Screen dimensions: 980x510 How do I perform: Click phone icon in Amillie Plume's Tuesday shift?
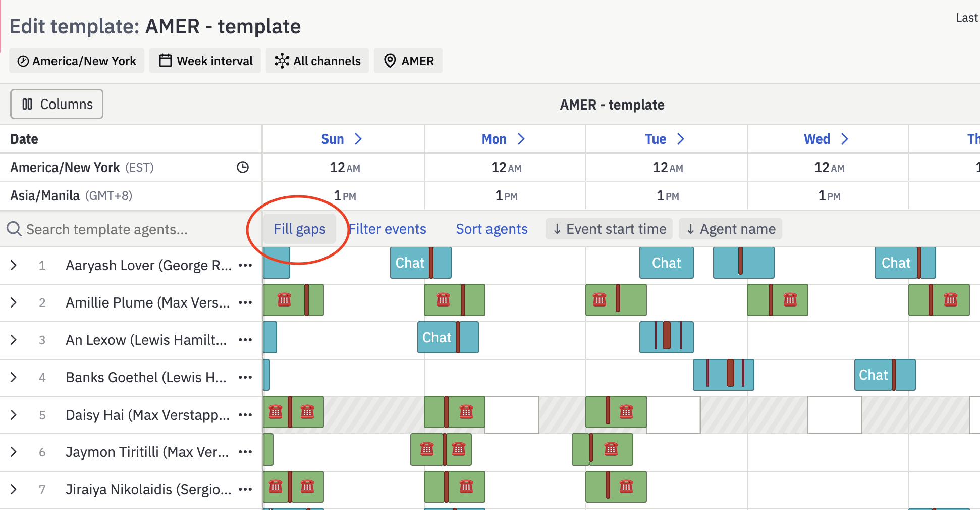pos(600,300)
